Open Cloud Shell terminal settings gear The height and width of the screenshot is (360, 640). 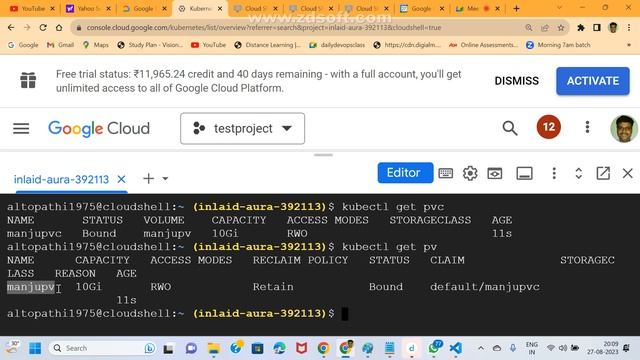(x=470, y=173)
